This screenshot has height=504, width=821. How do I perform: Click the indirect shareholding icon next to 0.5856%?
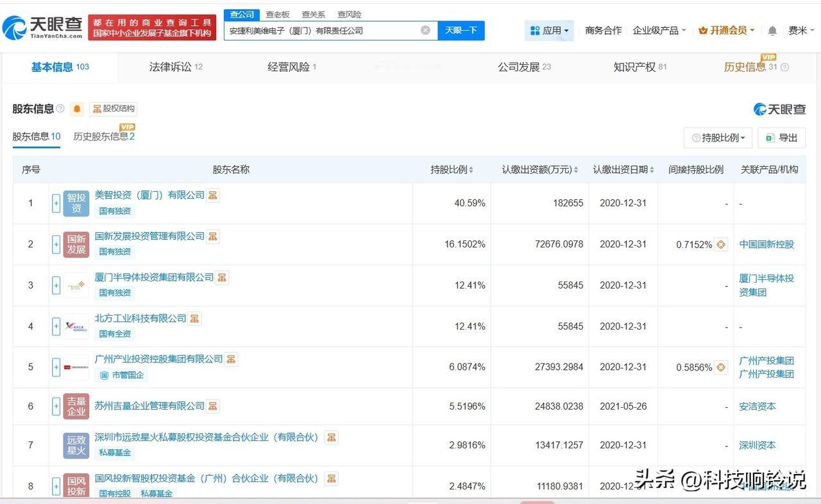tap(721, 367)
